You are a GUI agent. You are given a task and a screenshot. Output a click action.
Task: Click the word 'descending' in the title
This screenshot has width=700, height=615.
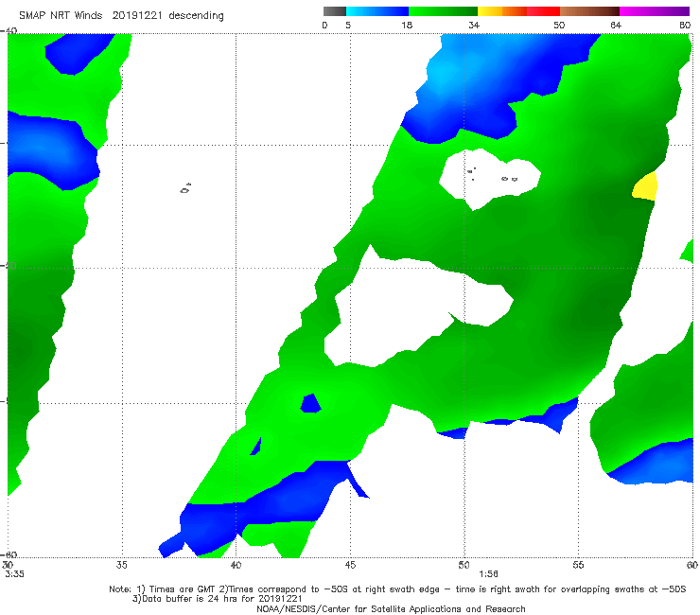click(197, 16)
